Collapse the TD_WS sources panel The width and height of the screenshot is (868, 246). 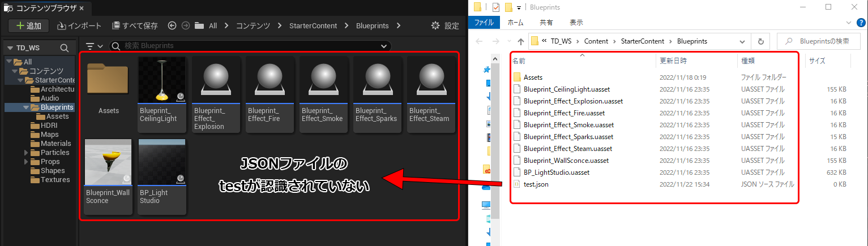pos(10,48)
